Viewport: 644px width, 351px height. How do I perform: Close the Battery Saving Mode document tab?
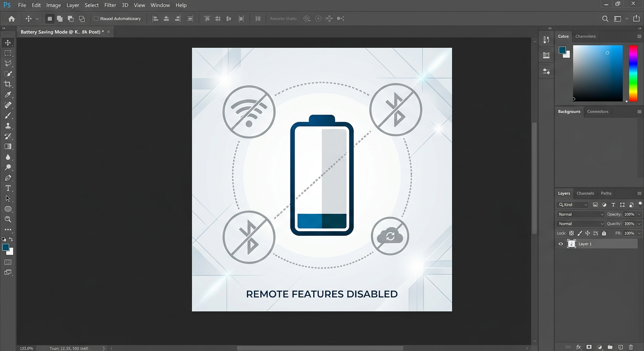click(108, 32)
